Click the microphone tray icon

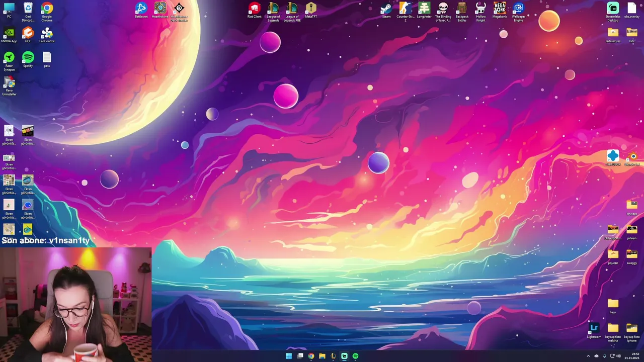(604, 356)
